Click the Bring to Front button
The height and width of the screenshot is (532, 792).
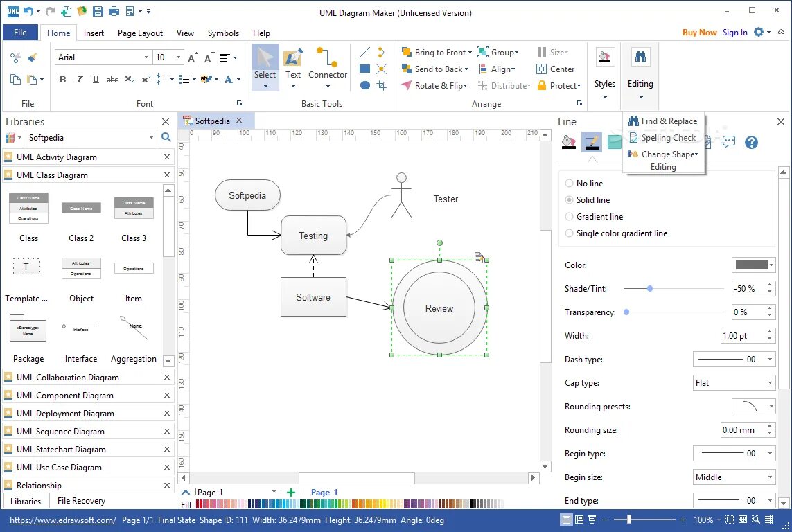pos(437,52)
